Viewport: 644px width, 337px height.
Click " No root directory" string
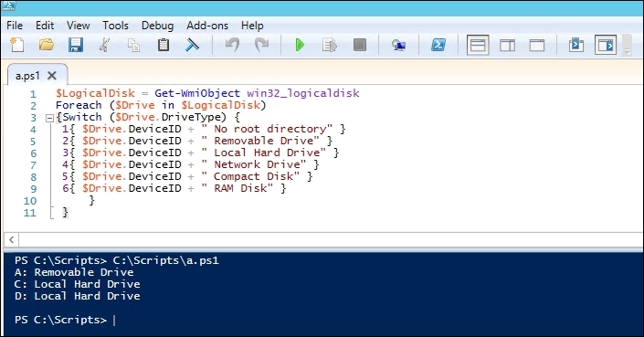point(267,129)
